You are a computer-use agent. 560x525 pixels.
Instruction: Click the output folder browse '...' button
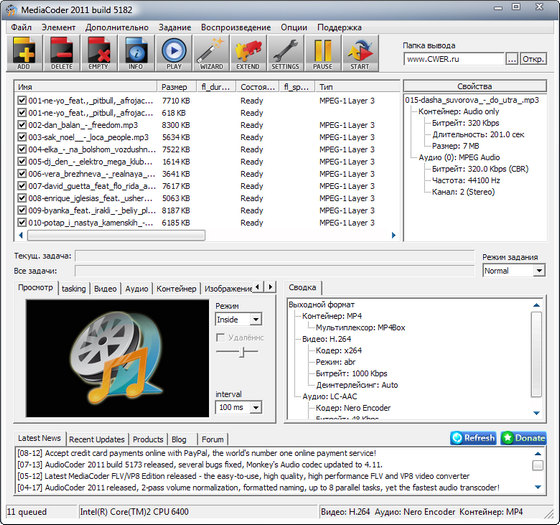pos(511,59)
